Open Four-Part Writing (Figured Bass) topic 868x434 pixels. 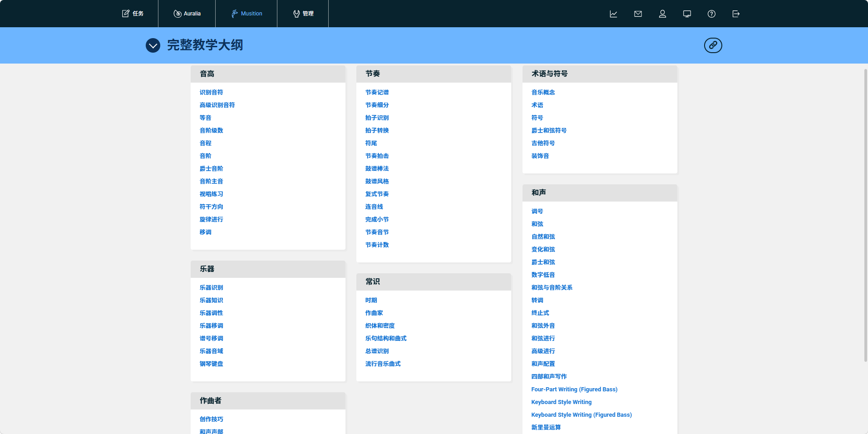[574, 389]
